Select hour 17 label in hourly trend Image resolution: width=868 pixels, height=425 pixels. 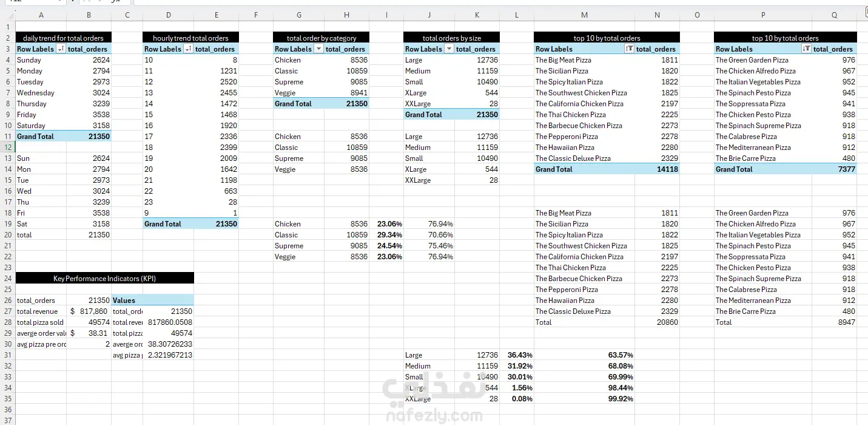coord(168,137)
